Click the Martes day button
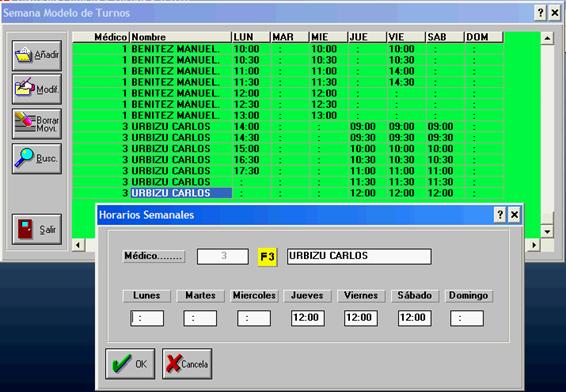Image resolution: width=566 pixels, height=392 pixels. pos(200,296)
